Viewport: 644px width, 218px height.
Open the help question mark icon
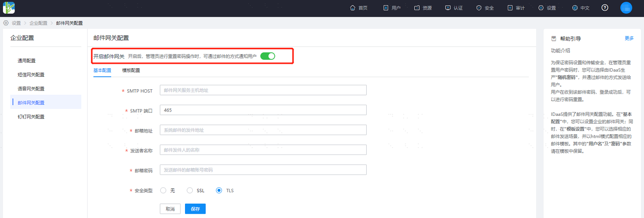(605, 8)
